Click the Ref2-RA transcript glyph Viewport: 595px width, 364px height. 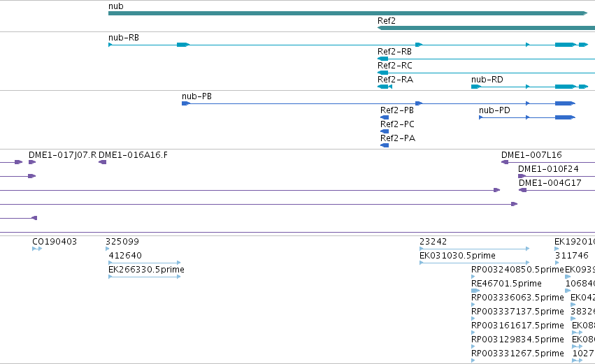(x=385, y=87)
